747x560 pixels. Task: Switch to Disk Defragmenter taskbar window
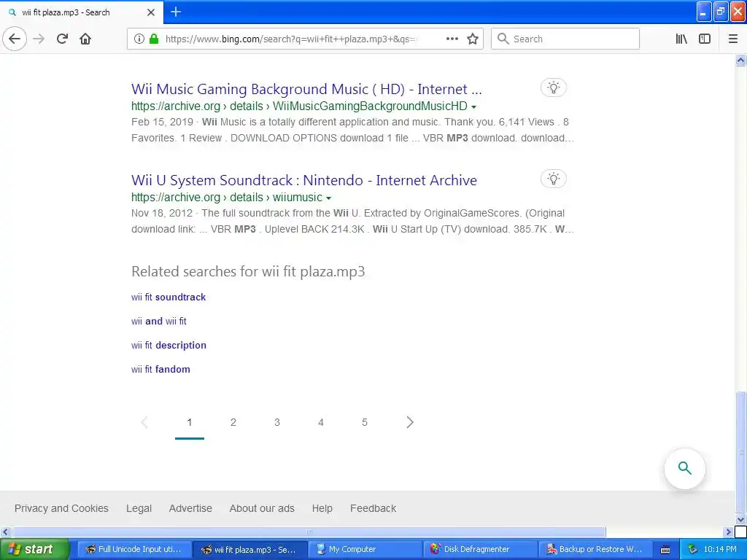point(480,550)
